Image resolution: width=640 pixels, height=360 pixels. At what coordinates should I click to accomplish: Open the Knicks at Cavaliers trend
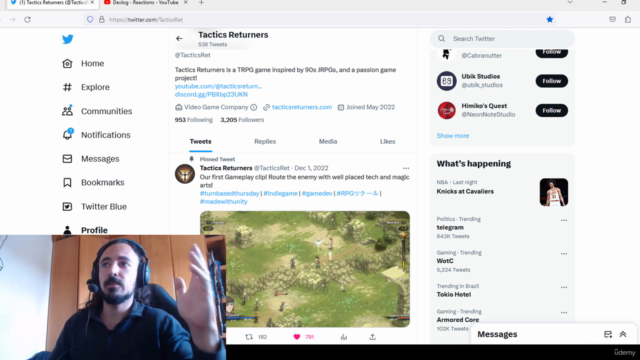(465, 191)
